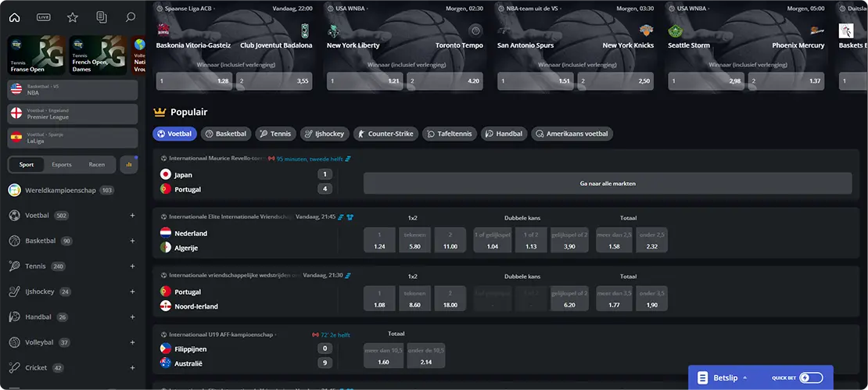Image resolution: width=868 pixels, height=390 pixels.
Task: Pick San Antonio Spurs odds 1.51
Action: [535, 81]
